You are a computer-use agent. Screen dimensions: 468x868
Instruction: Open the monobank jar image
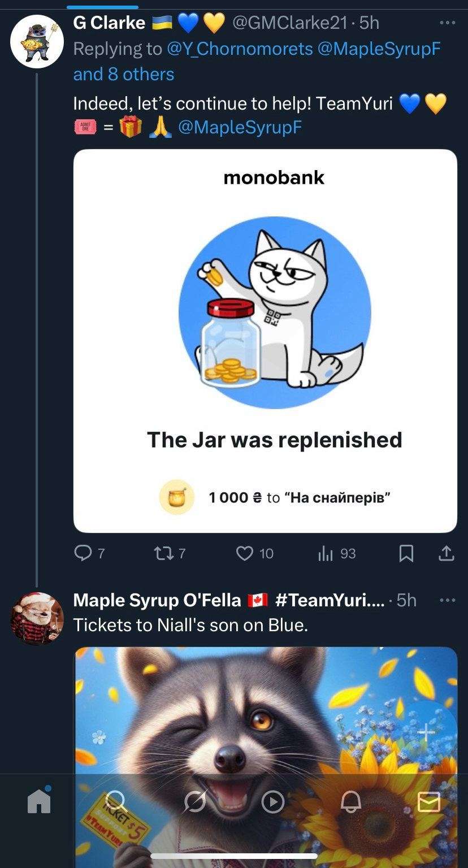(265, 341)
